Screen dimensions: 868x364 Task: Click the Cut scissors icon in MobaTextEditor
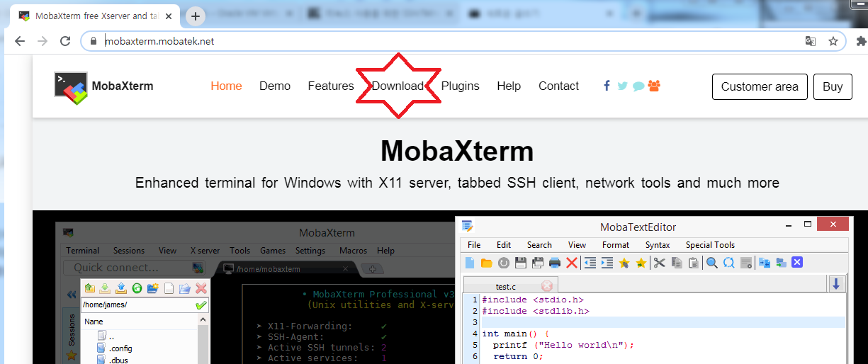tap(659, 263)
